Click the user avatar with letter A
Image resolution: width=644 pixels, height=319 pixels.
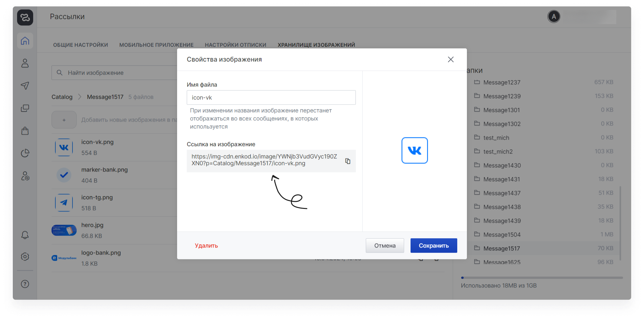(x=554, y=16)
